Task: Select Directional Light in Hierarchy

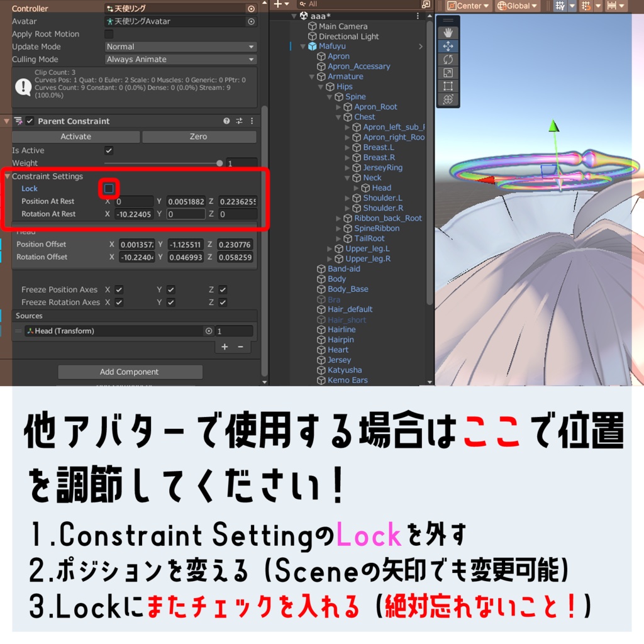Action: 348,36
